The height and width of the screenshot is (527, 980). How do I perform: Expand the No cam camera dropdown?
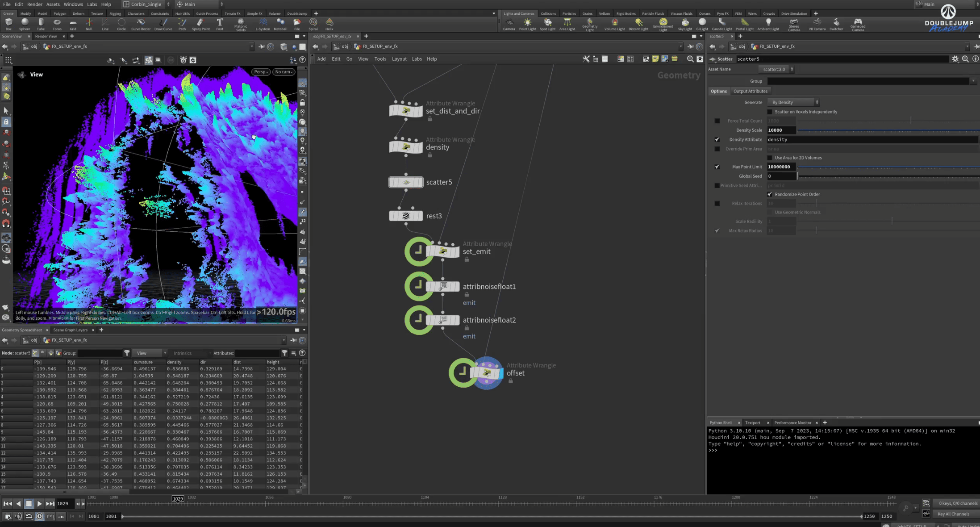pyautogui.click(x=284, y=72)
